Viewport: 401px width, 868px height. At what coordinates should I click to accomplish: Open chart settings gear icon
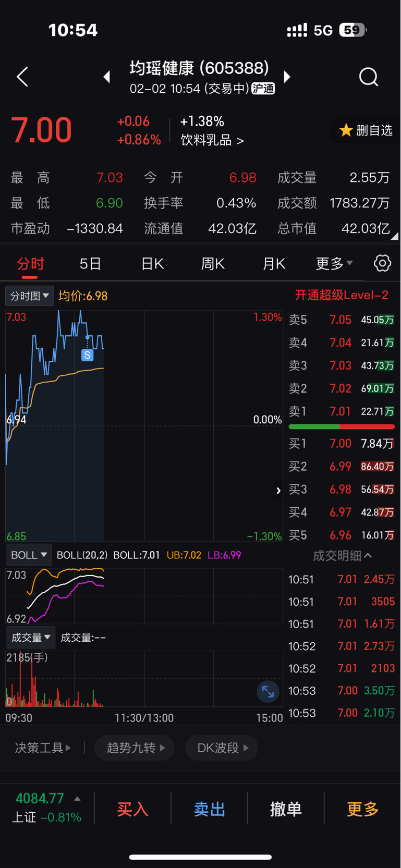coord(382,263)
